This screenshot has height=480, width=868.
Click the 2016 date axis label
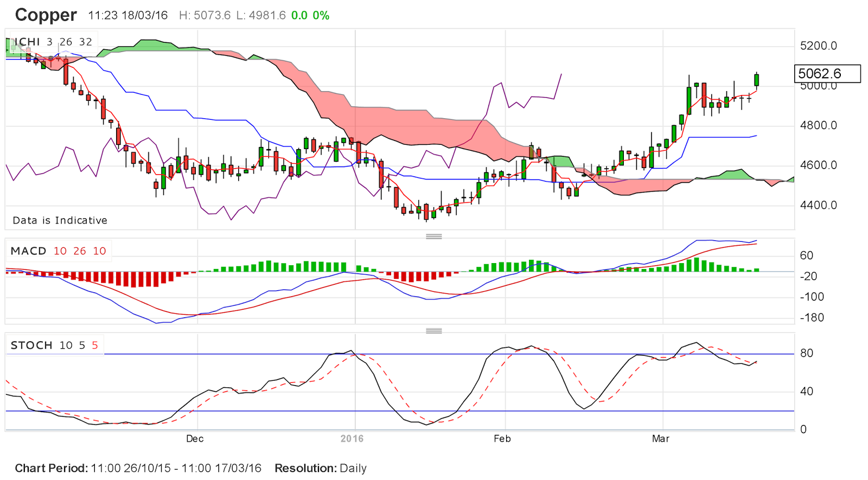point(352,439)
